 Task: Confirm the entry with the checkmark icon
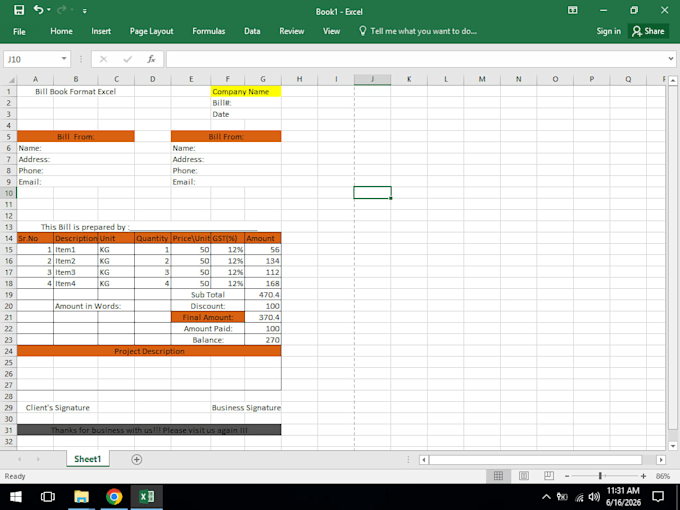(x=128, y=59)
